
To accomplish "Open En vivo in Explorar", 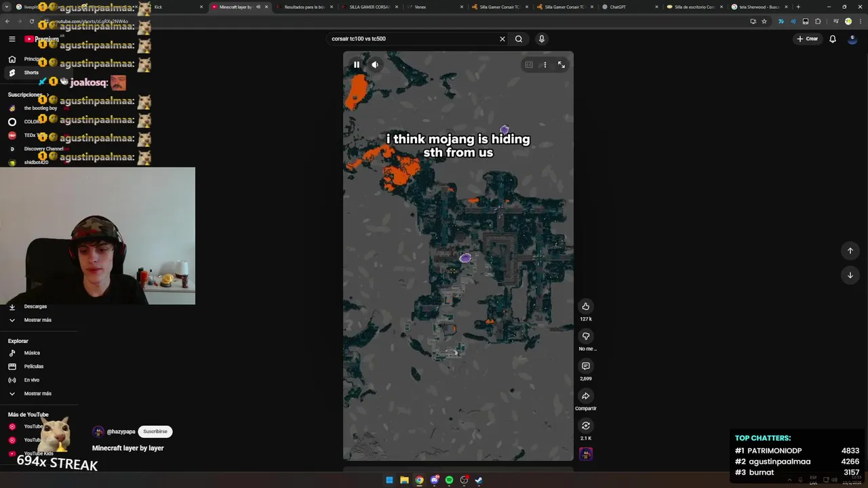I will [x=32, y=380].
